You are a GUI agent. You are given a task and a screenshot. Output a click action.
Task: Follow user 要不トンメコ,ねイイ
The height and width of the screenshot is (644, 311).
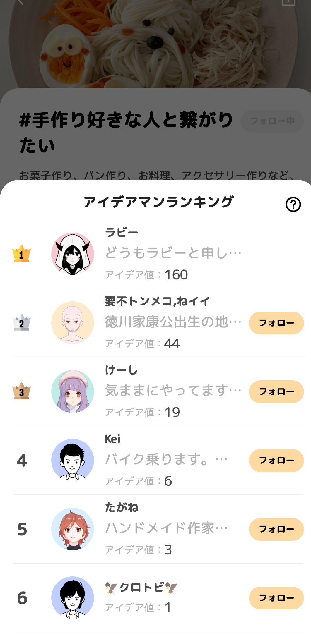pyautogui.click(x=276, y=323)
